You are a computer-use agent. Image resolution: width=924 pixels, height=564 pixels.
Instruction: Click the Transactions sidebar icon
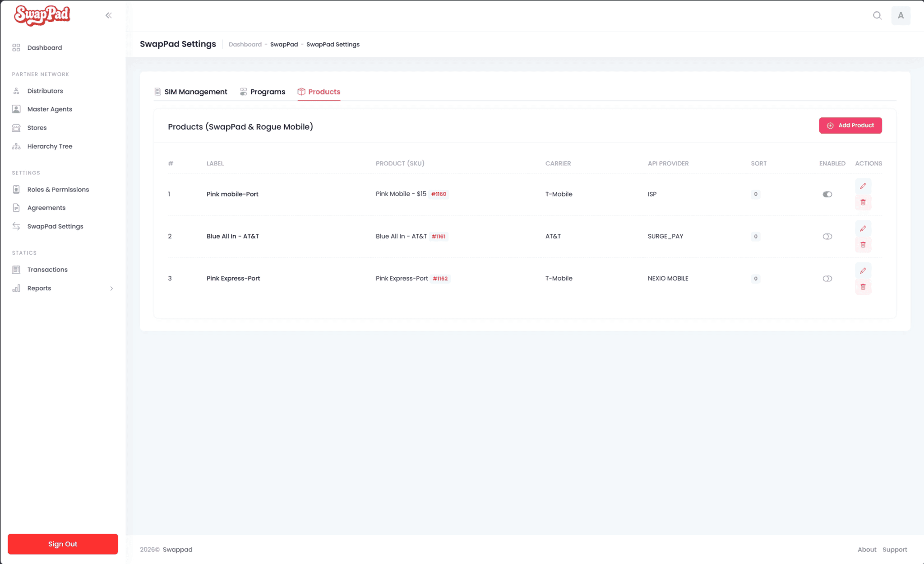click(16, 270)
